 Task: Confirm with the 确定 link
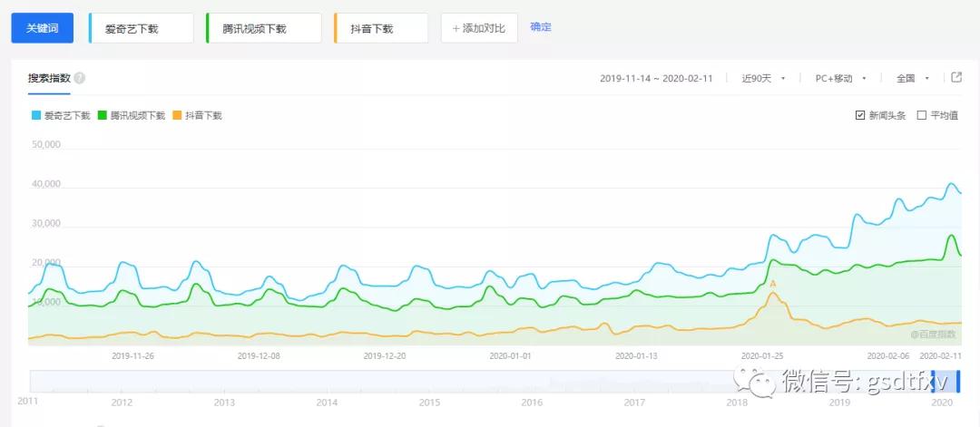click(541, 27)
